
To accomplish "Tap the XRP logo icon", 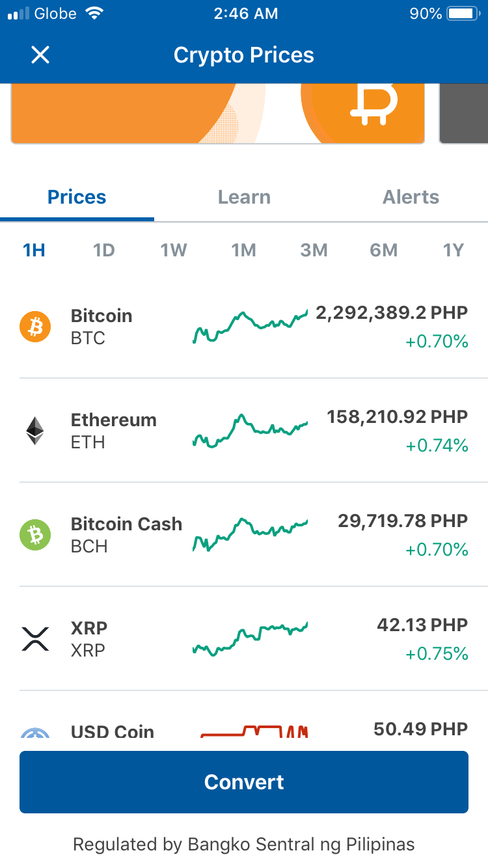I will click(x=35, y=639).
